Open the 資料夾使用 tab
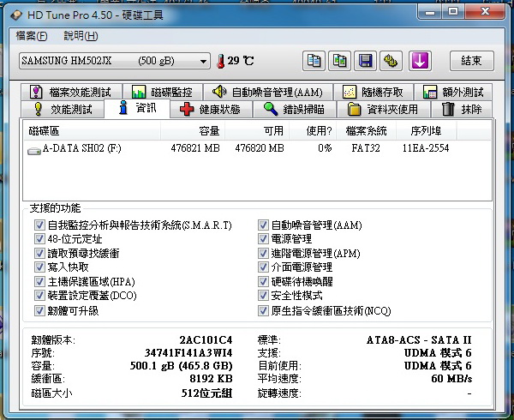514x420 pixels. (383, 109)
